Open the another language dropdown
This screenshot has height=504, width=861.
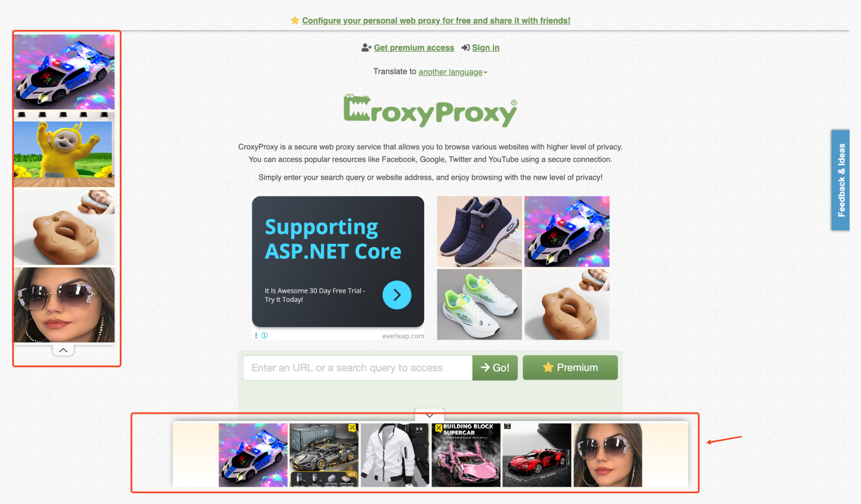(453, 72)
